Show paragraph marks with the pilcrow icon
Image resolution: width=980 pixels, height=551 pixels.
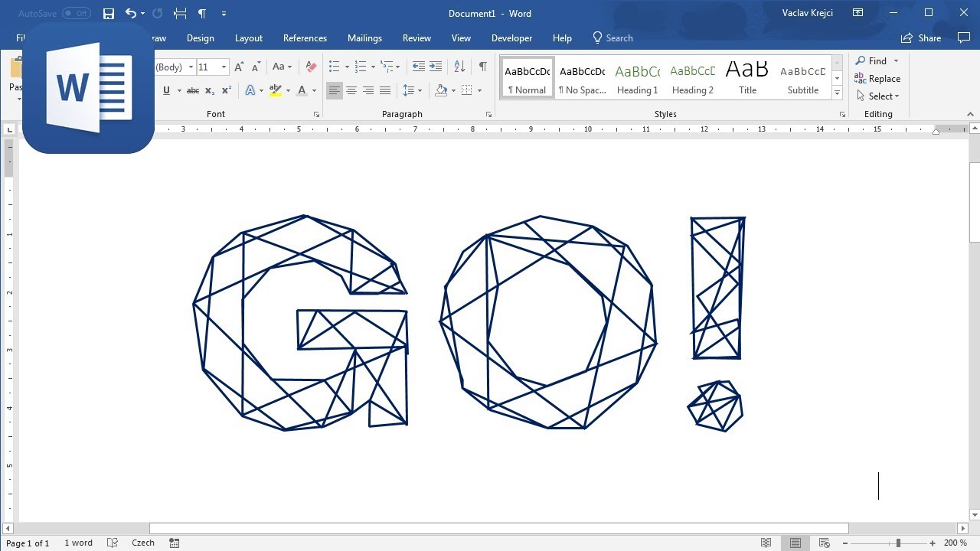(482, 67)
